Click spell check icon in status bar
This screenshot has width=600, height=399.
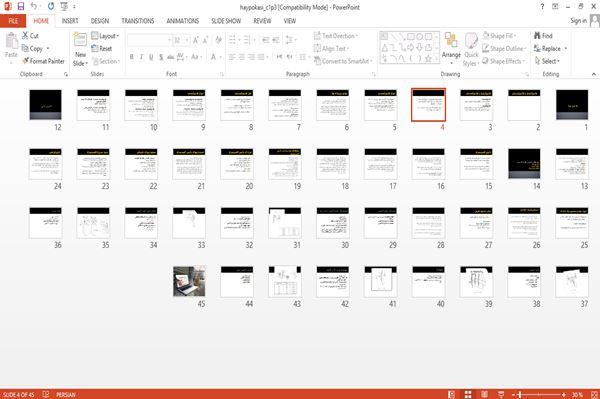pyautogui.click(x=46, y=394)
